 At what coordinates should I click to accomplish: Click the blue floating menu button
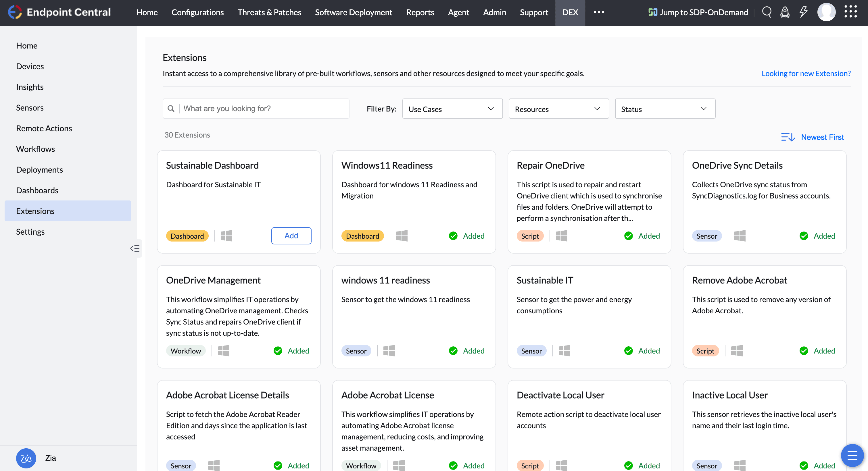coord(852,456)
